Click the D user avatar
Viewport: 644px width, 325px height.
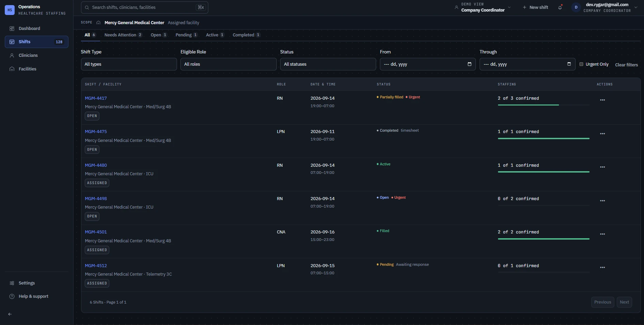pos(576,7)
